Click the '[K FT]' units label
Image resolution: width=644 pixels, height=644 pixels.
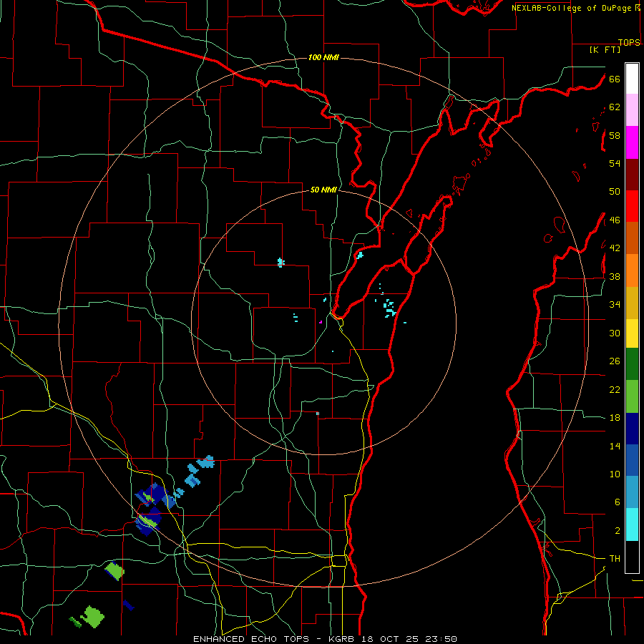tap(605, 49)
